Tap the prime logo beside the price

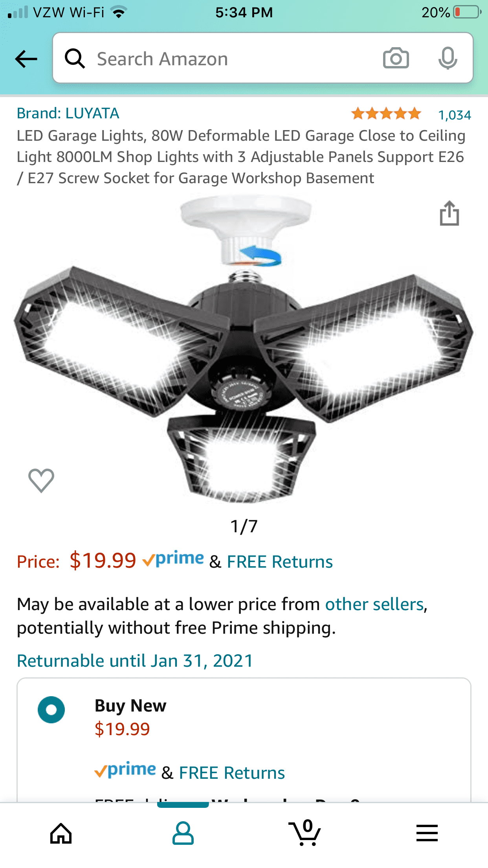point(173,559)
